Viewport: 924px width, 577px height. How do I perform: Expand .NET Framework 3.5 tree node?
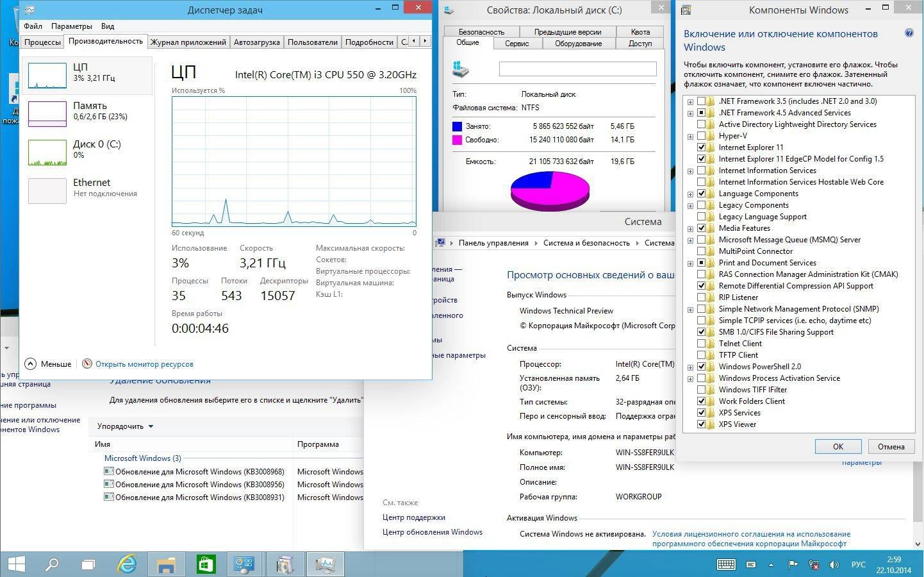[690, 101]
